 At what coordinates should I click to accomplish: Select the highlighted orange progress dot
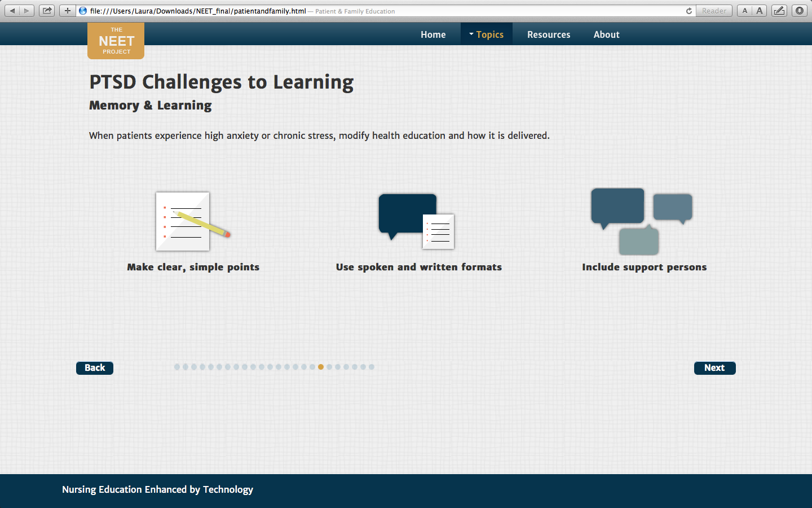pos(321,367)
